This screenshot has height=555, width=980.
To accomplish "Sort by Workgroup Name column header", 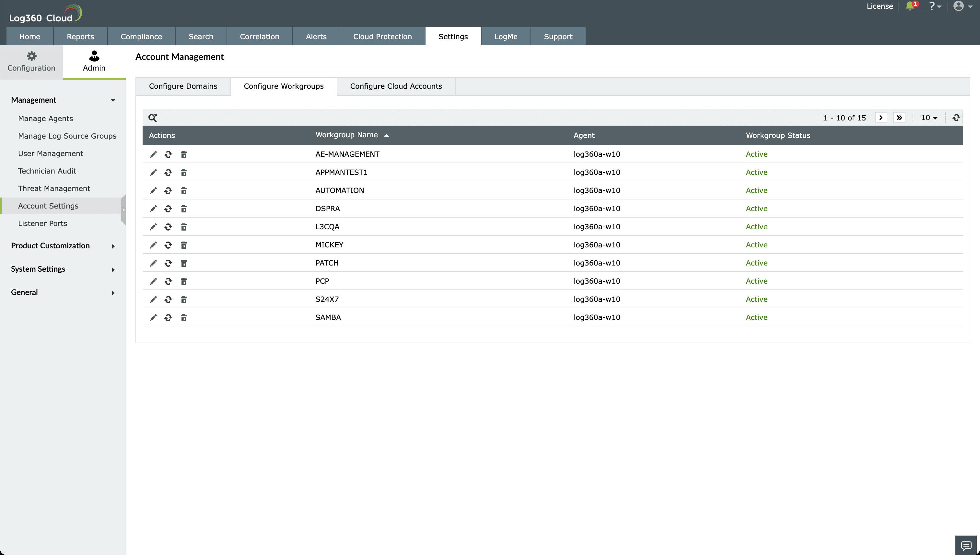I will click(x=346, y=135).
